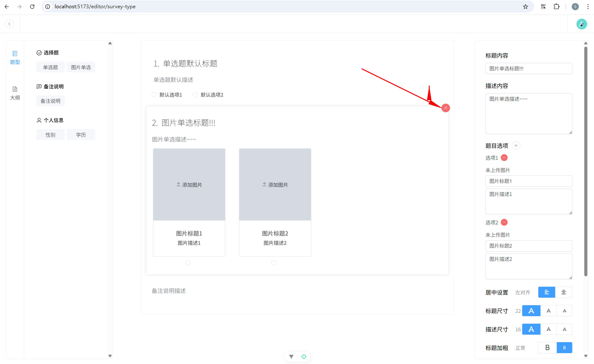Click the red delete question button
This screenshot has width=594, height=364.
pos(445,108)
